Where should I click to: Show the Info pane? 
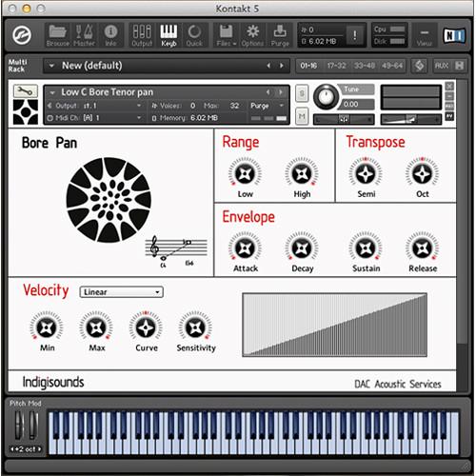110,35
